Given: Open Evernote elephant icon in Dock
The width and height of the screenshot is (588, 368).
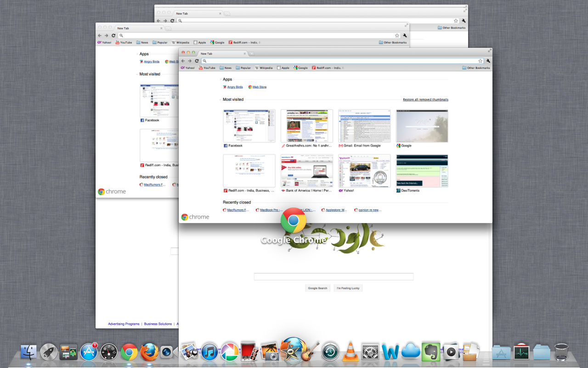Looking at the screenshot, I should tap(431, 352).
